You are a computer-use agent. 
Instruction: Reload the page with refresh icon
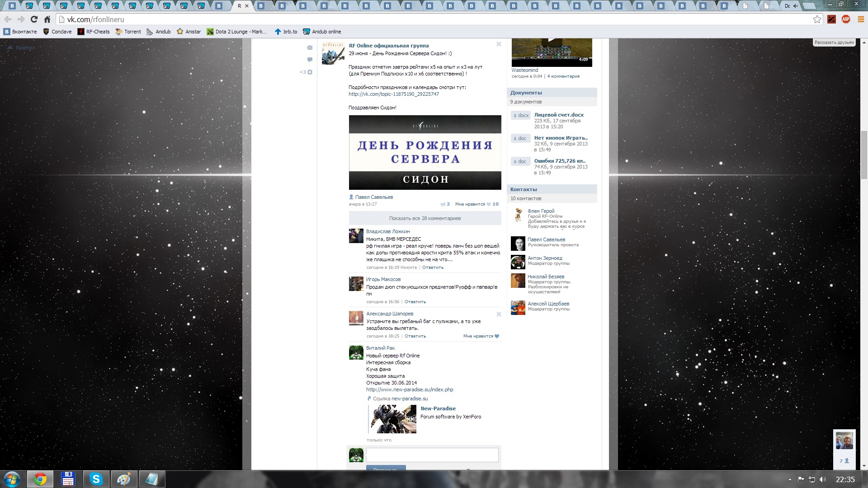(34, 19)
